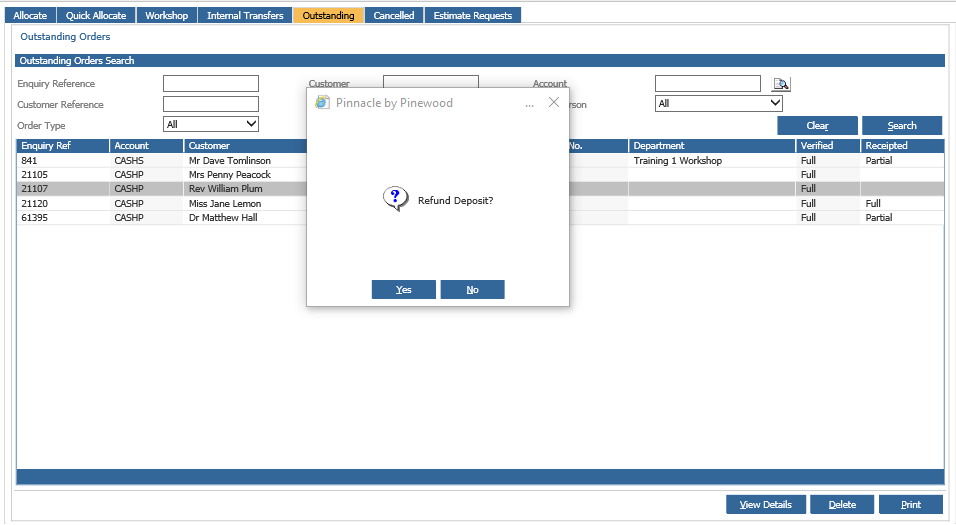Sort by Customer column header
Screen dimensions: 956x525
pyautogui.click(x=245, y=146)
